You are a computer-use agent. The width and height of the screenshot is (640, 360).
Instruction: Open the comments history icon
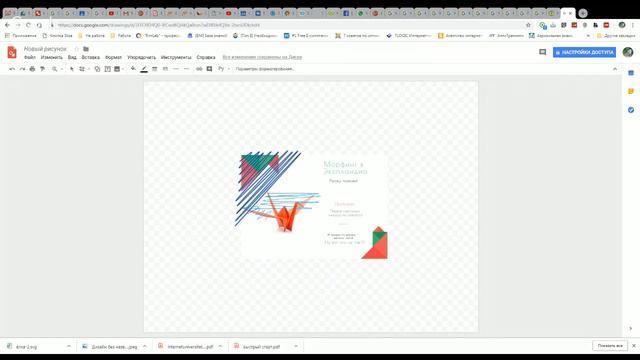pos(542,52)
